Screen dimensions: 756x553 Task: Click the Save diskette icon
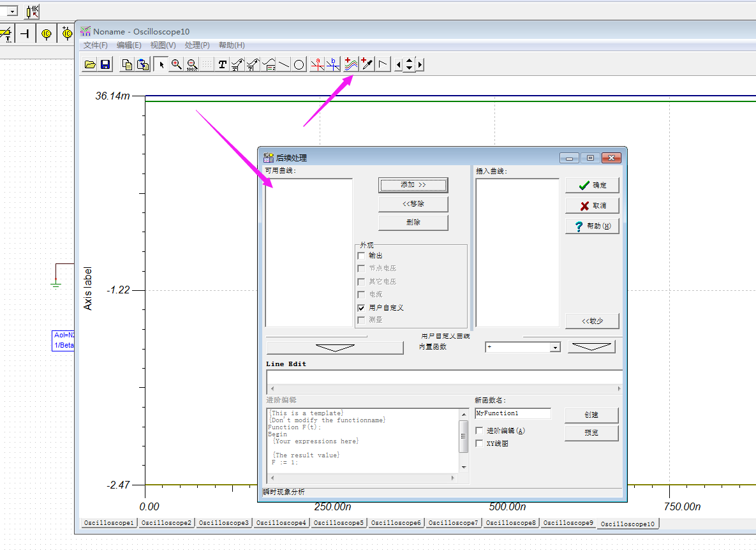tap(105, 64)
